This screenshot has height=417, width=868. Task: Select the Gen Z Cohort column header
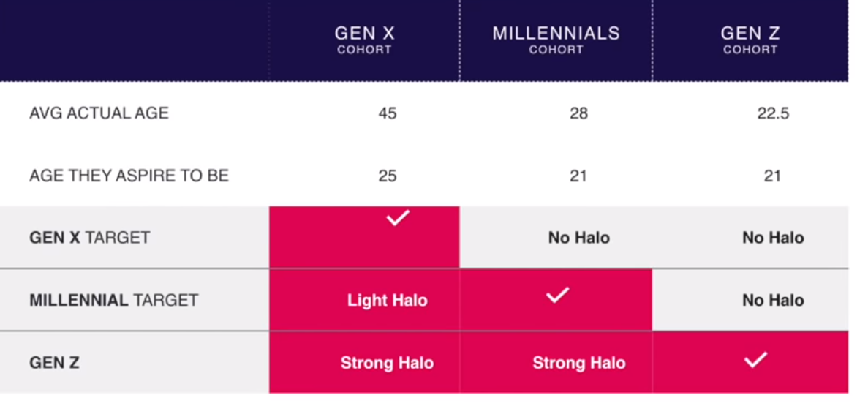pyautogui.click(x=750, y=40)
